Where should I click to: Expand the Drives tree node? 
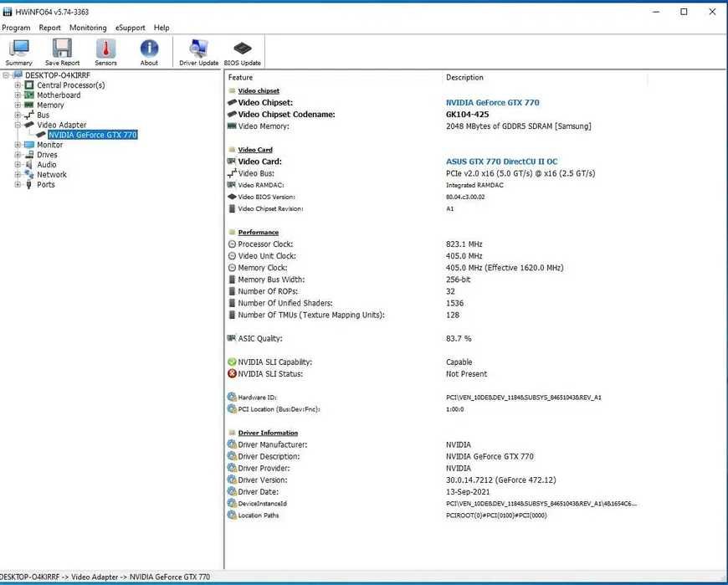(x=18, y=155)
